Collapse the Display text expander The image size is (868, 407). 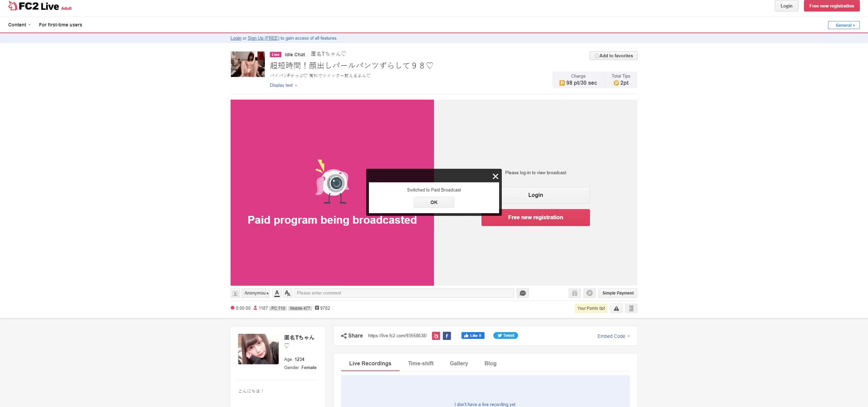tap(283, 85)
